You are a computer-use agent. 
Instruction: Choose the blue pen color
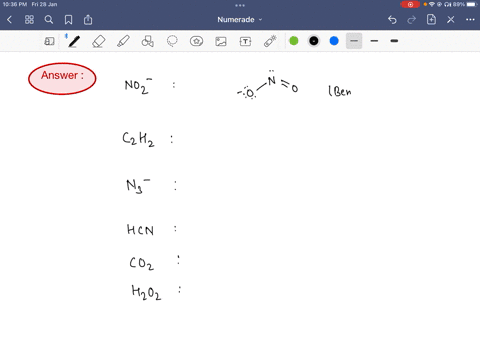[x=334, y=41]
